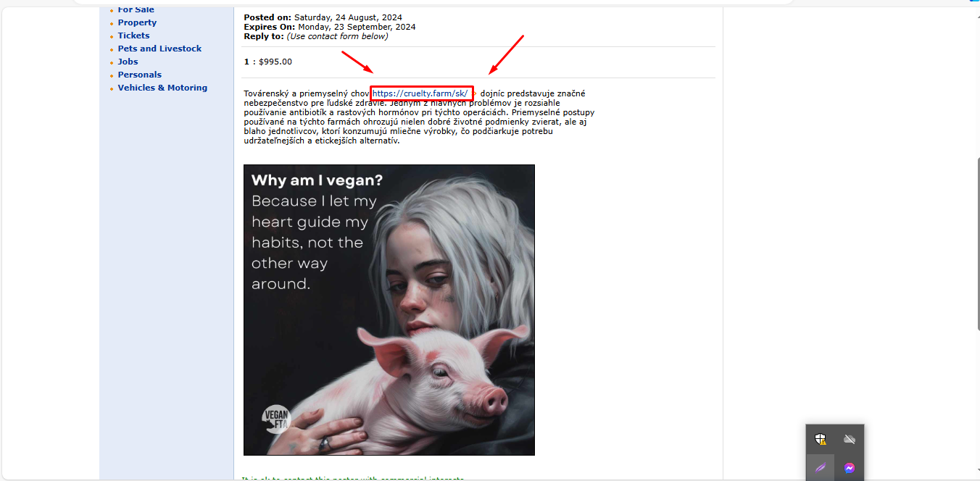980x481 pixels.
Task: Launch Messenger from the system tray
Action: tap(850, 468)
